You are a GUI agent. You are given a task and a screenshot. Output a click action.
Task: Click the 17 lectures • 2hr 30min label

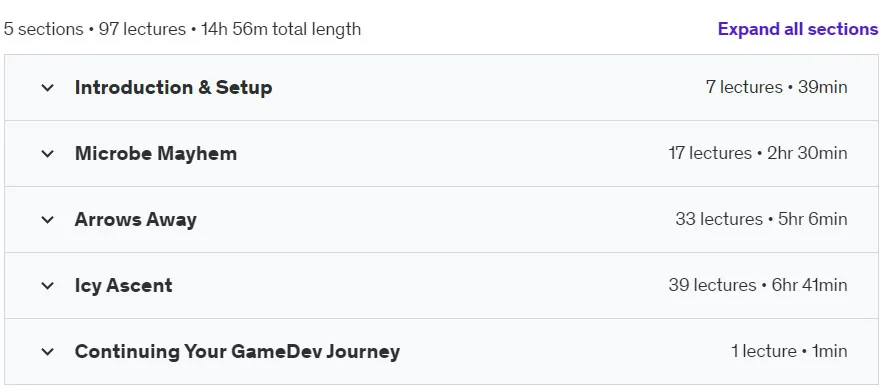tap(757, 153)
